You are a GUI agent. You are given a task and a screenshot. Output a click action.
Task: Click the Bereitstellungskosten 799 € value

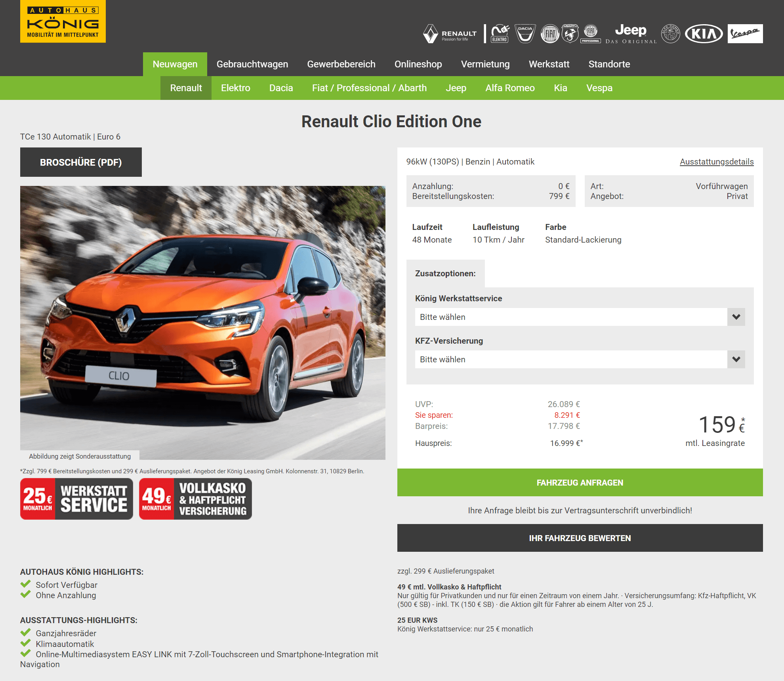point(559,196)
